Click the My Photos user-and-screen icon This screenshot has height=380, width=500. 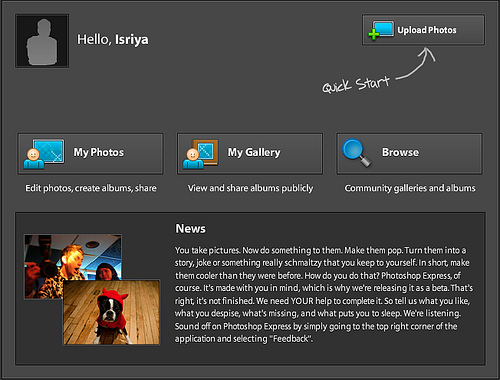click(44, 154)
